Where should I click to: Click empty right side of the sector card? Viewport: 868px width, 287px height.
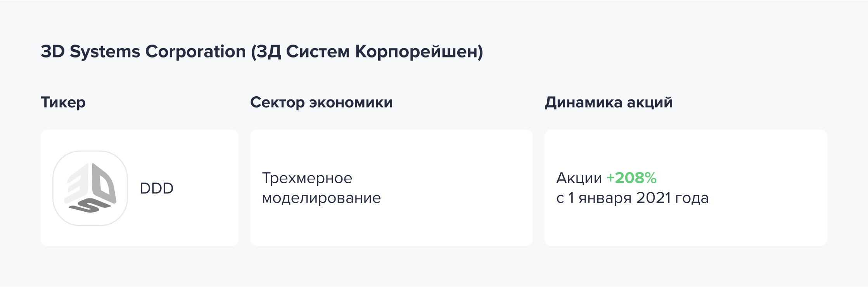click(458, 188)
